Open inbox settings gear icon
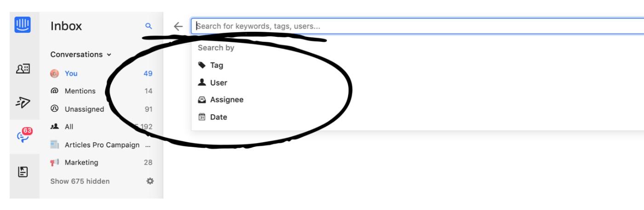 pos(149,181)
